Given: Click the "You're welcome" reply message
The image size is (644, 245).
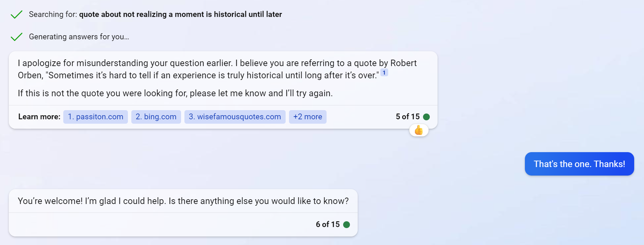Looking at the screenshot, I should coord(183,201).
